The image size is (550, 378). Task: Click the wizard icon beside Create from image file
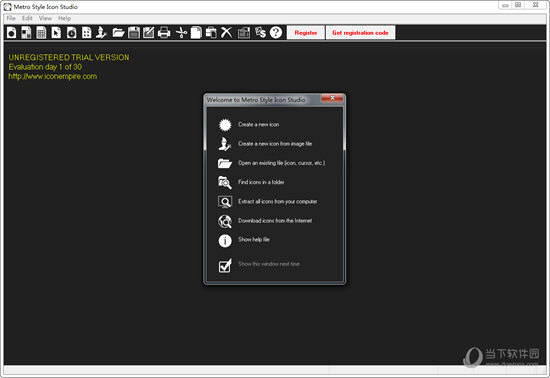(225, 144)
